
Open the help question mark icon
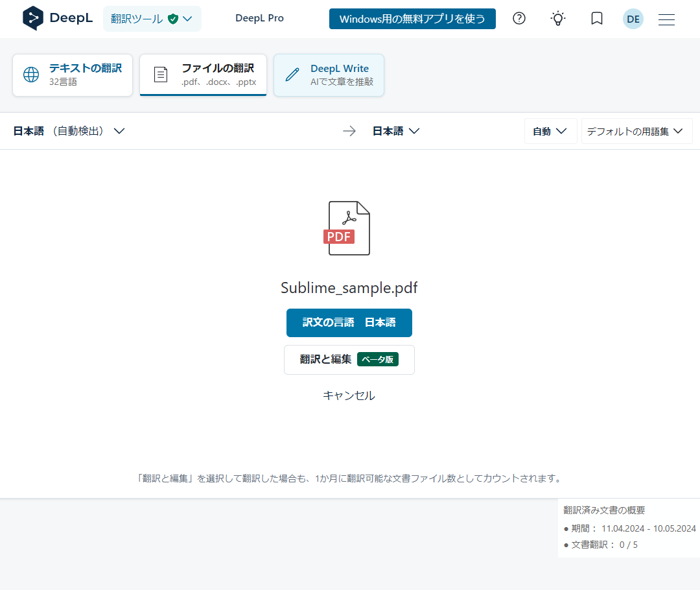tap(519, 19)
